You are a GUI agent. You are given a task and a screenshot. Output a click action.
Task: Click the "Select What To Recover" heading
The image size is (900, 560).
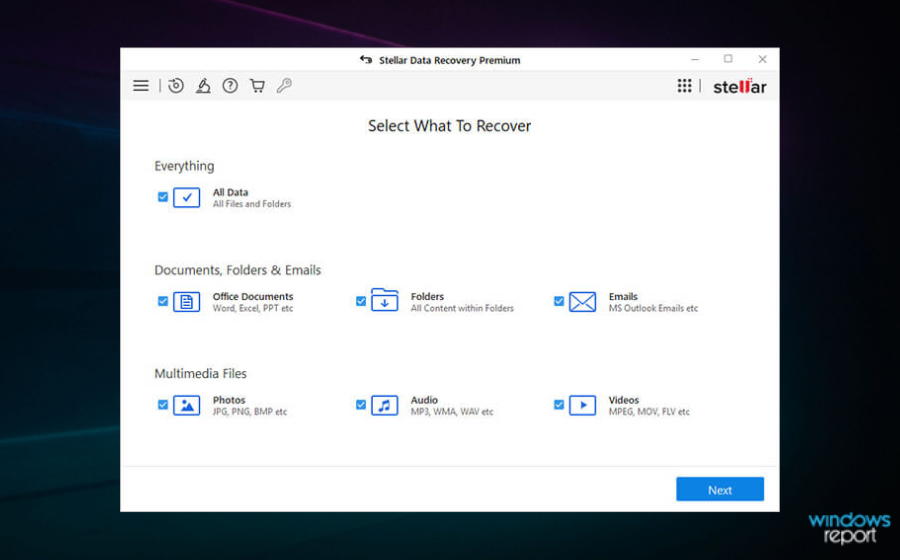click(449, 126)
